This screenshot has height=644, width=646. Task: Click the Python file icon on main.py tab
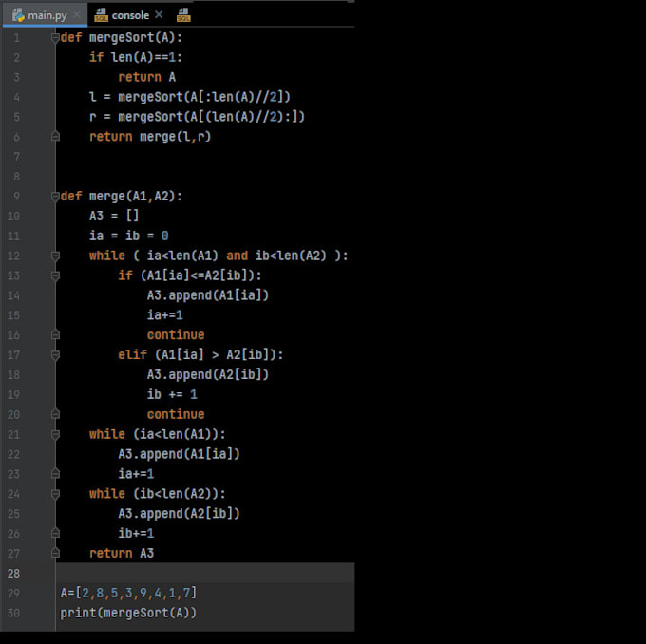coord(19,15)
